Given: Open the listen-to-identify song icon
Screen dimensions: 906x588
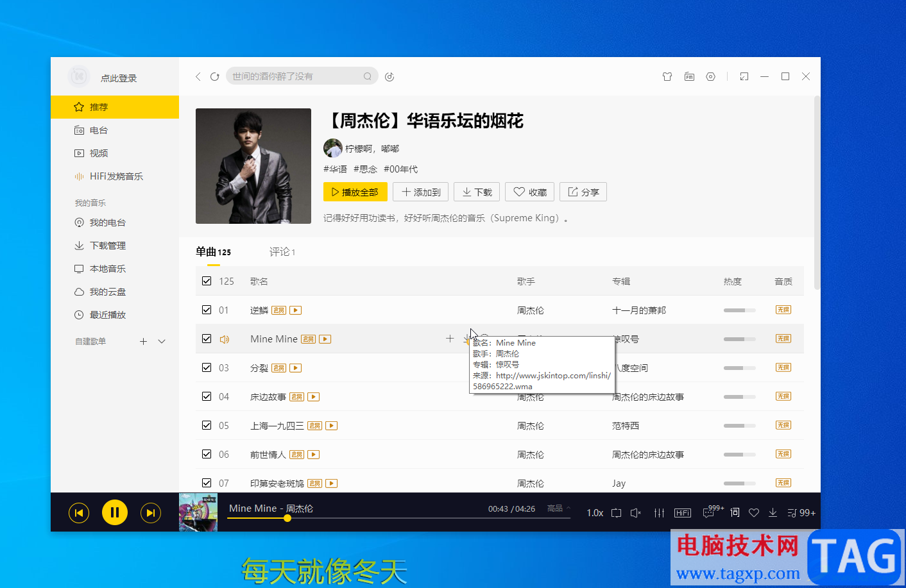Looking at the screenshot, I should tap(389, 77).
